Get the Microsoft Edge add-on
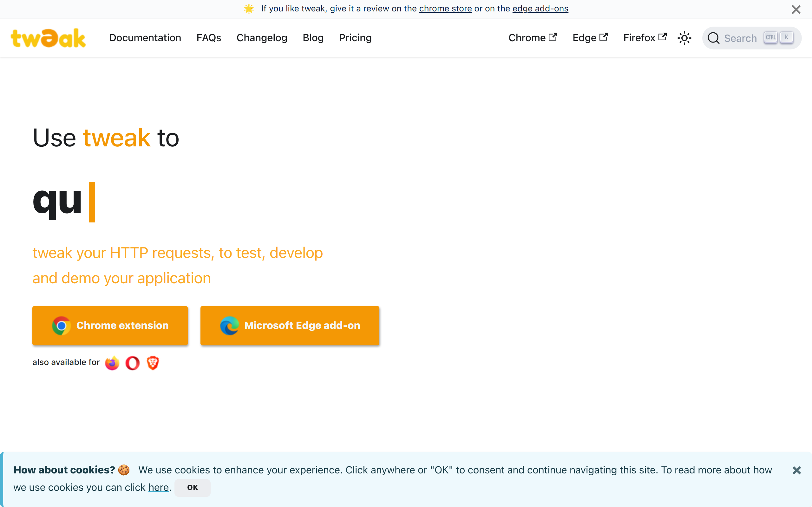The image size is (812, 507). point(290,325)
